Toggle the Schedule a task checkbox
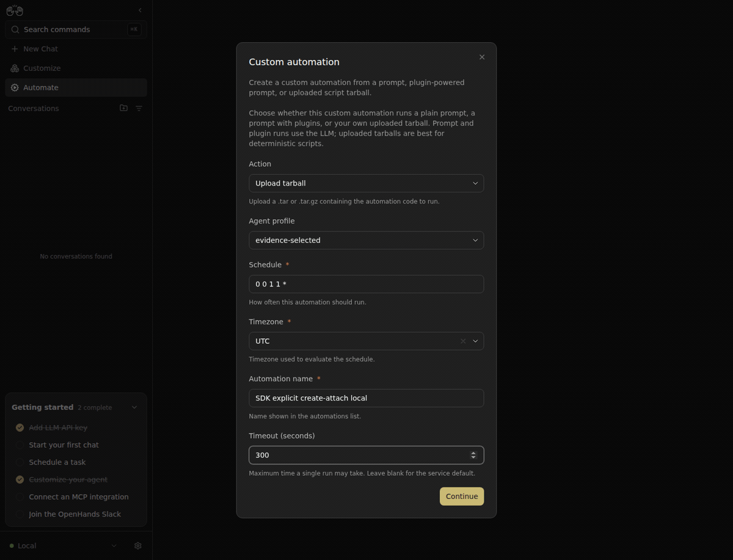Viewport: 733px width, 560px height. (20, 462)
